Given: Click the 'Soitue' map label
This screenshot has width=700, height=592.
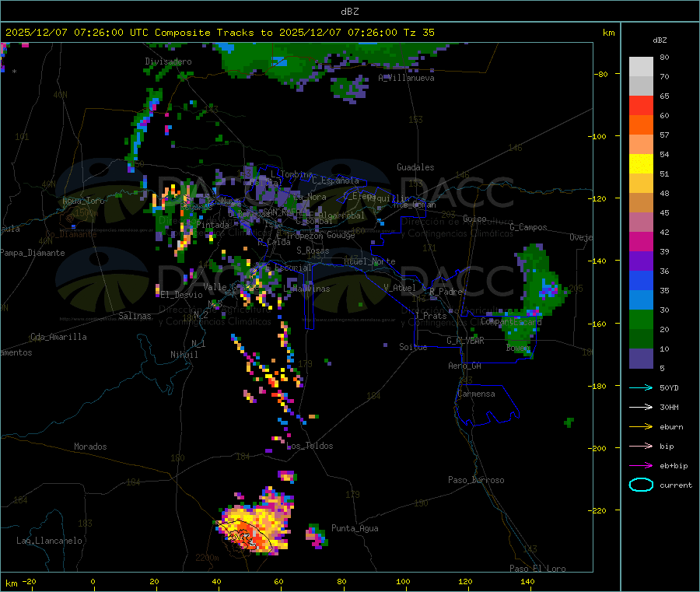Looking at the screenshot, I should click(413, 347).
